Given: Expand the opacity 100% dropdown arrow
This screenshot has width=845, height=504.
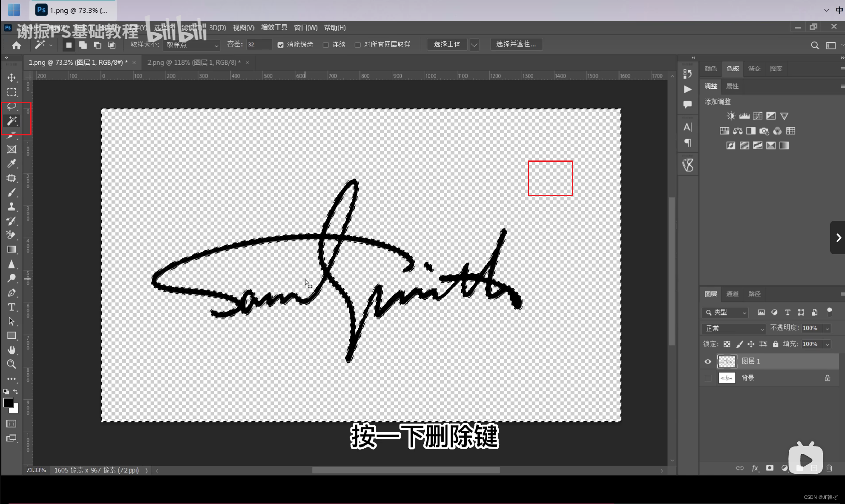Looking at the screenshot, I should pyautogui.click(x=827, y=328).
